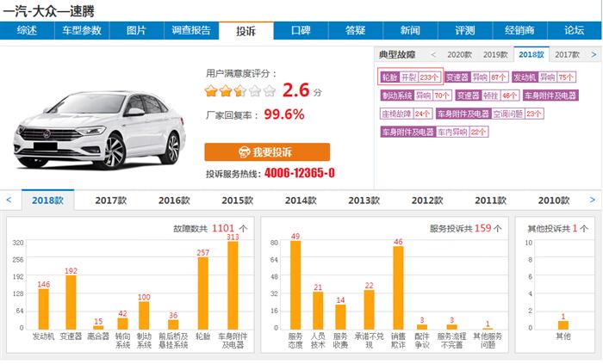603x364 pixels.
Task: Select the 2018款 year tab in chart row
Action: [47, 200]
